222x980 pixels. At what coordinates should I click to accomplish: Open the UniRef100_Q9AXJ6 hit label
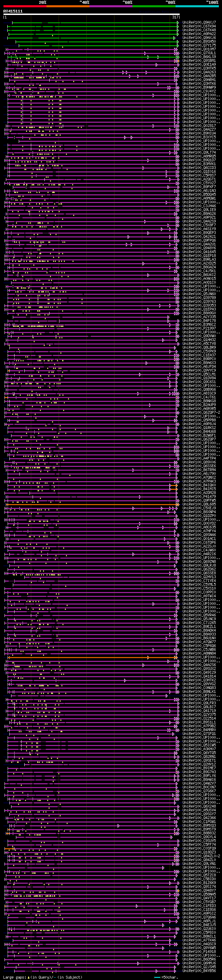tap(199, 38)
